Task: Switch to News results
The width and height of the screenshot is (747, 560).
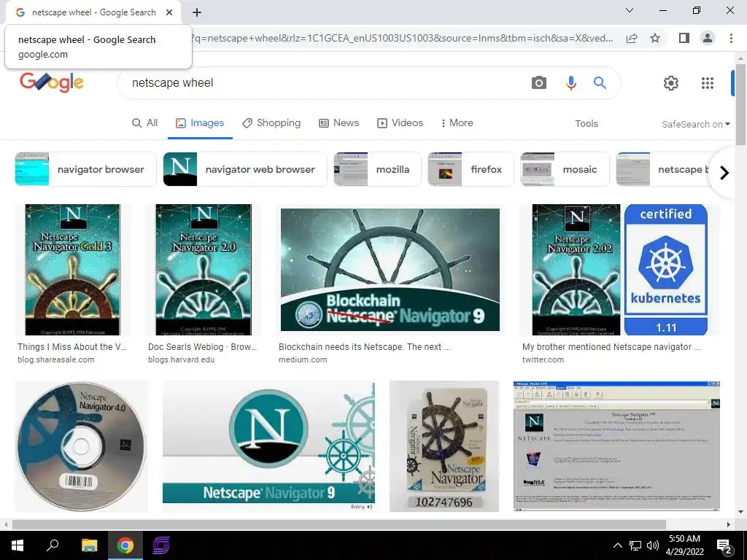Action: click(x=338, y=122)
